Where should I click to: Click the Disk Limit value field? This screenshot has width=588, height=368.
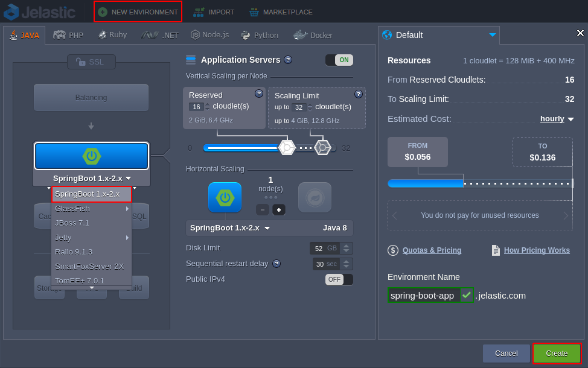[x=325, y=248]
